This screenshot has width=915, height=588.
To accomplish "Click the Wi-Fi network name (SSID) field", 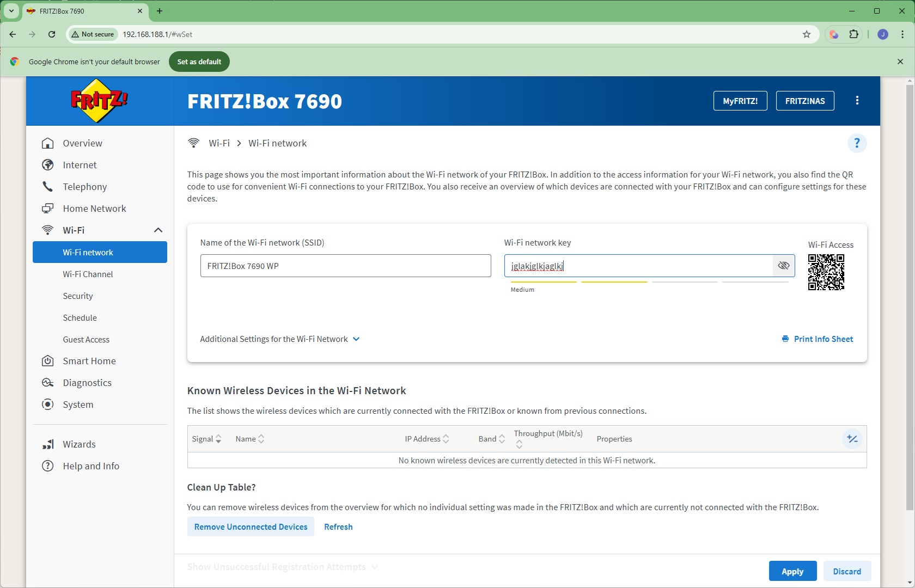I will pyautogui.click(x=345, y=266).
